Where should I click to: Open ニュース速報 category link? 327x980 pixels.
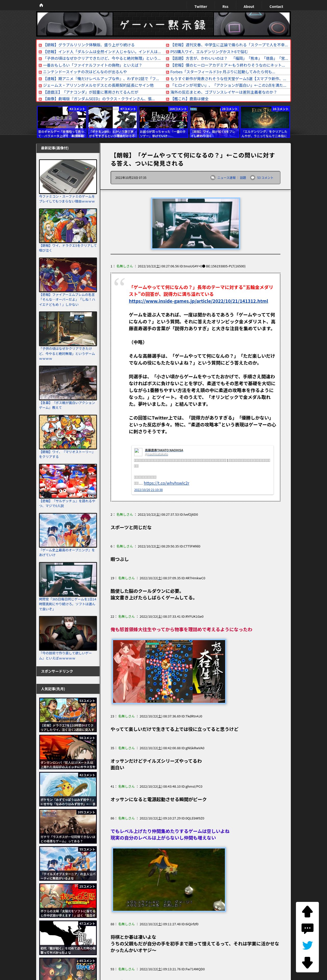point(226,178)
